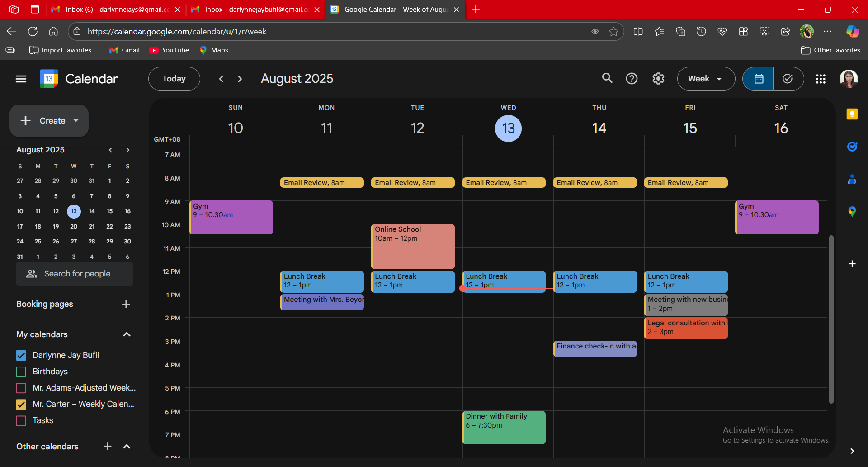Open calendar search magnifier
This screenshot has height=467, width=868.
pyautogui.click(x=607, y=78)
